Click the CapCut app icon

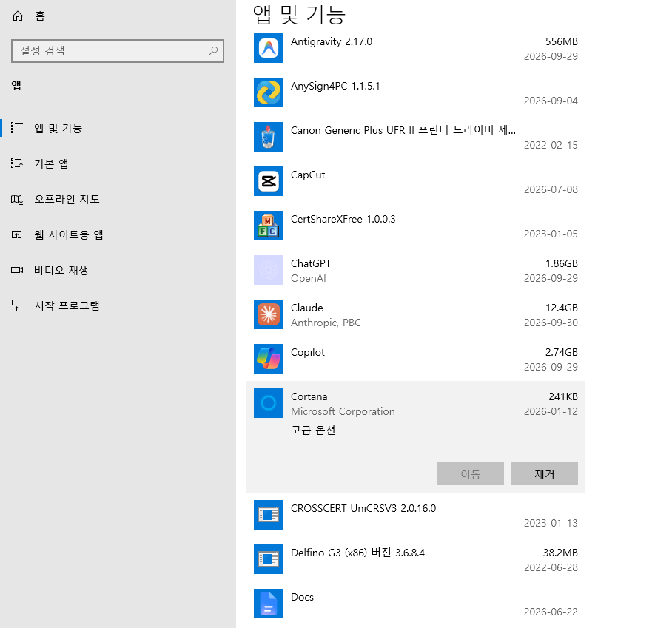click(269, 181)
